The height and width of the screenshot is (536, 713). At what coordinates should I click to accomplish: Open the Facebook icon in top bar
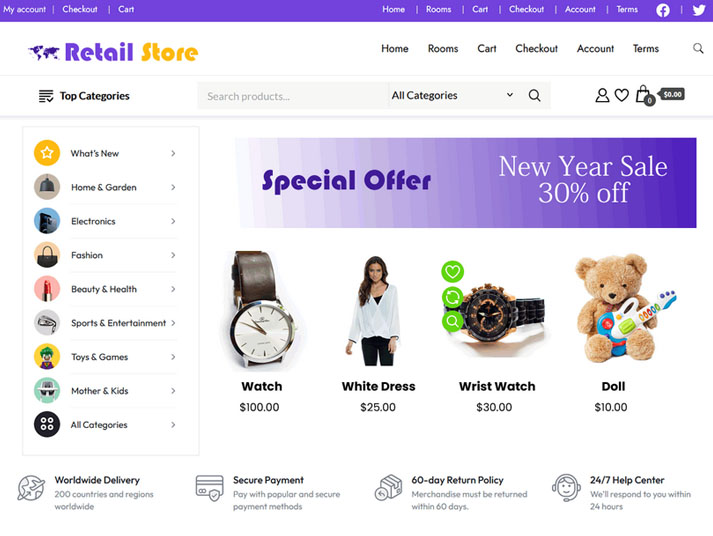pos(663,10)
